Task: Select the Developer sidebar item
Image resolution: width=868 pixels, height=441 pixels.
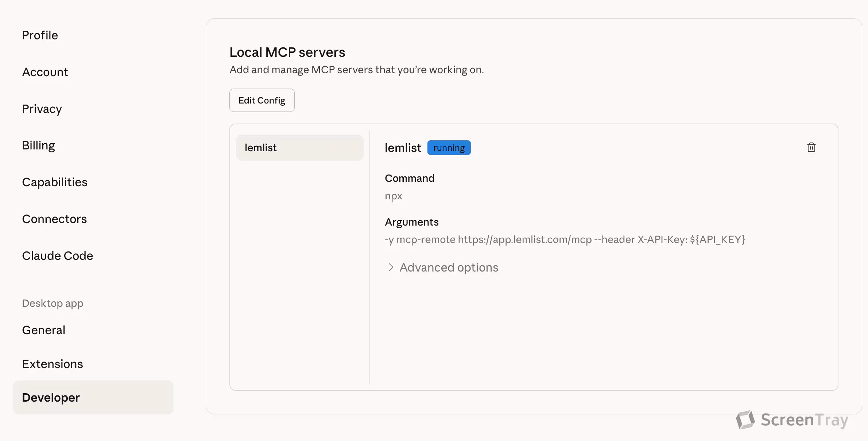Action: [51, 398]
